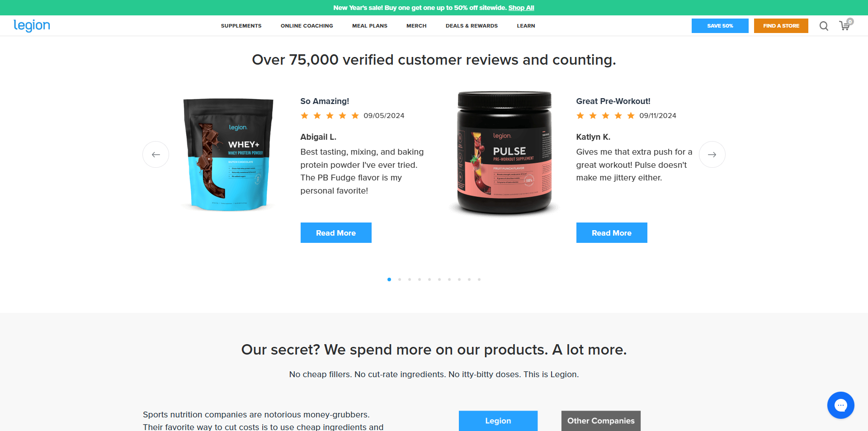The width and height of the screenshot is (868, 431).
Task: Open the Deals & Rewards menu
Action: tap(472, 26)
